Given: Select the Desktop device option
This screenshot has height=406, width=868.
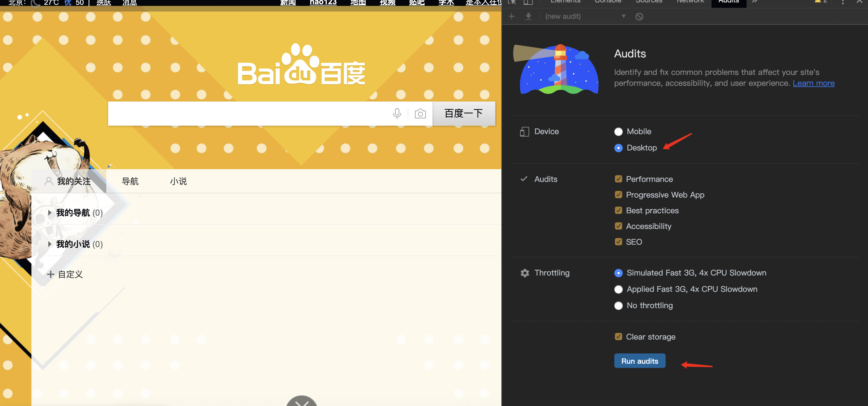Looking at the screenshot, I should [618, 148].
